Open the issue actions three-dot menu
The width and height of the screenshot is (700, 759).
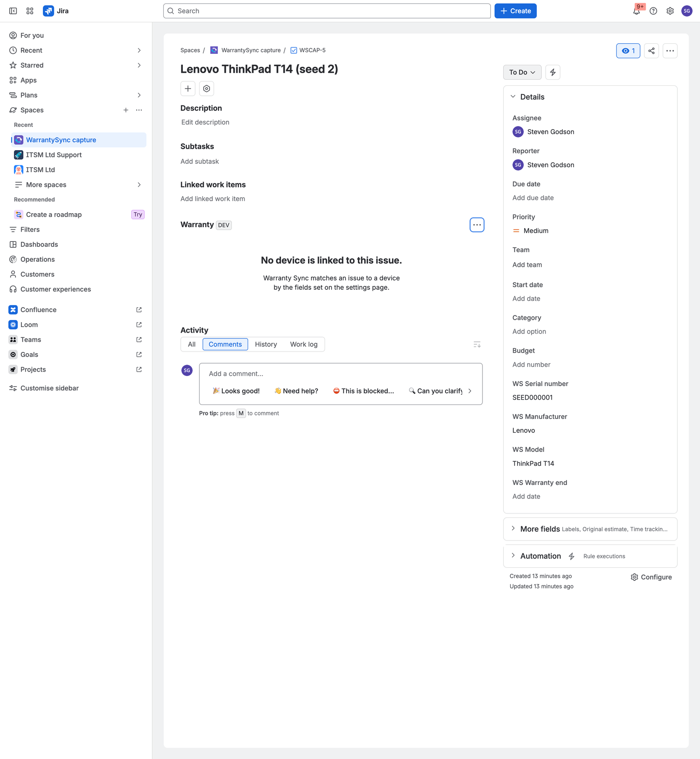pos(670,51)
